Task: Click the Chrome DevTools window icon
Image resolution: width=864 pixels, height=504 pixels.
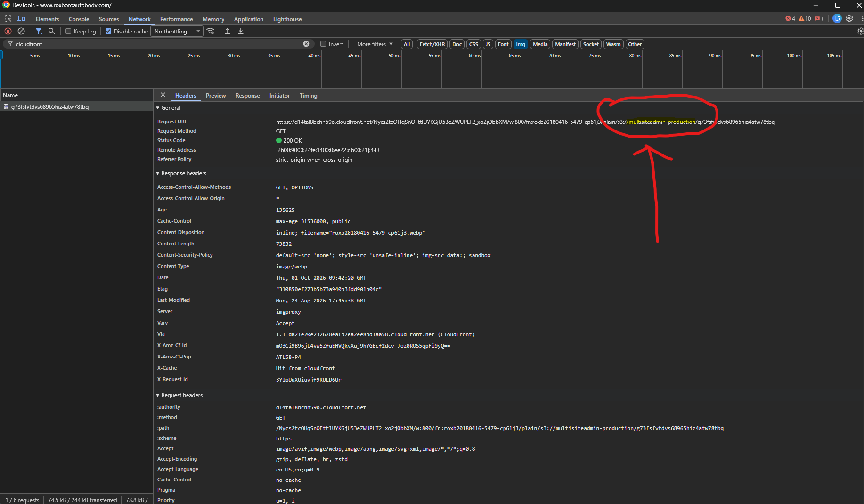Action: tap(6, 5)
